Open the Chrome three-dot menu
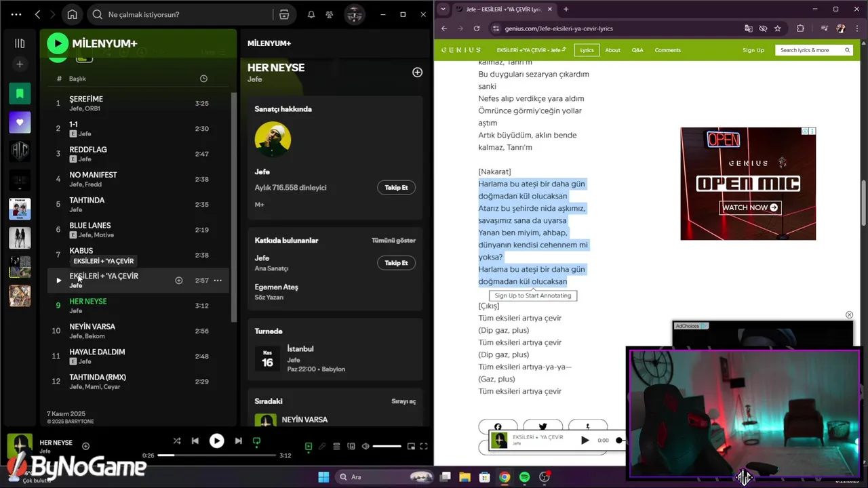This screenshot has height=488, width=868. (856, 28)
